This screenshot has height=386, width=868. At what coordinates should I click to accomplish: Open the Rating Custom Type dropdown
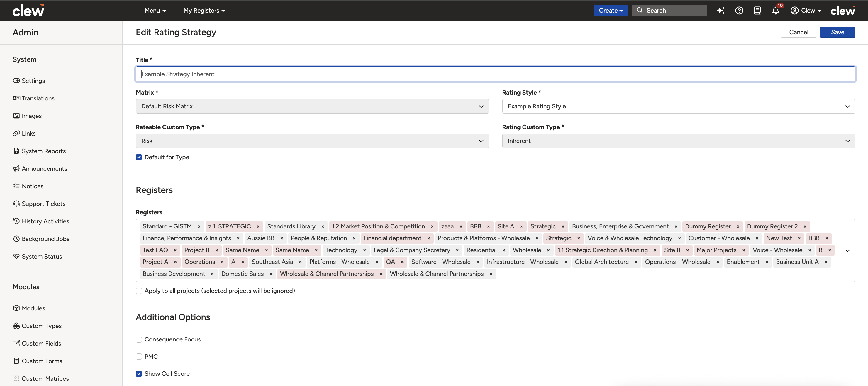pyautogui.click(x=678, y=141)
